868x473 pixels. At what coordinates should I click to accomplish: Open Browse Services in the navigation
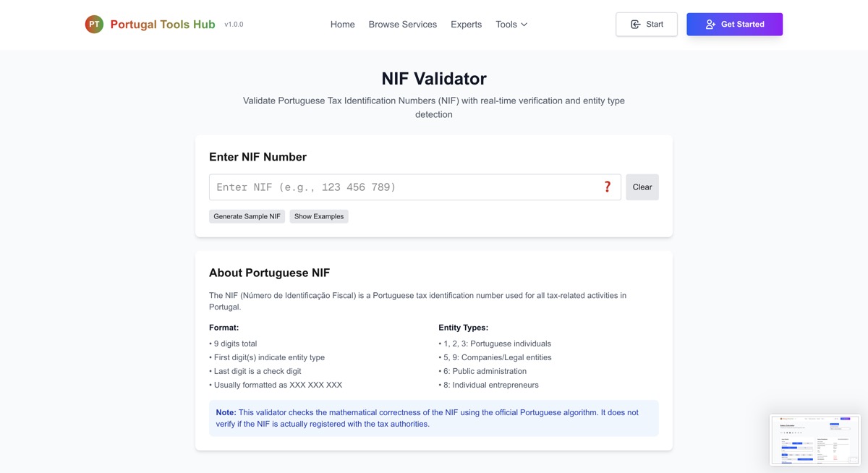403,25
